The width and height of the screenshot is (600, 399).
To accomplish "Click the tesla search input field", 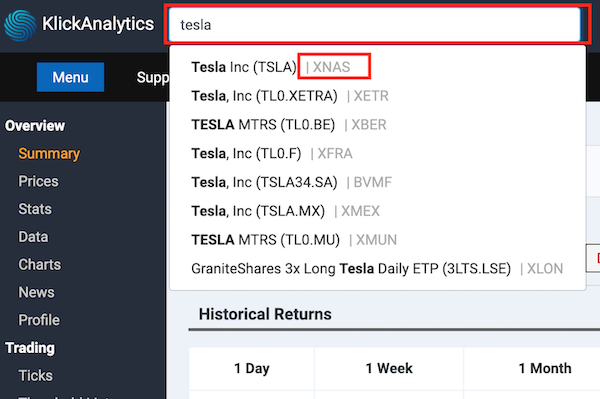I will 375,25.
